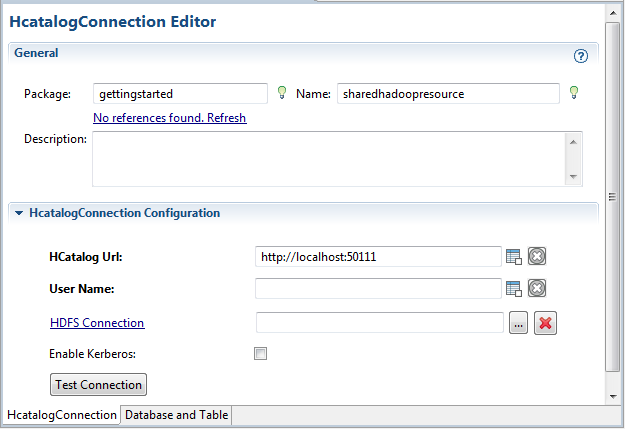Click the HCatalog Url input field
625x429 pixels.
click(378, 257)
